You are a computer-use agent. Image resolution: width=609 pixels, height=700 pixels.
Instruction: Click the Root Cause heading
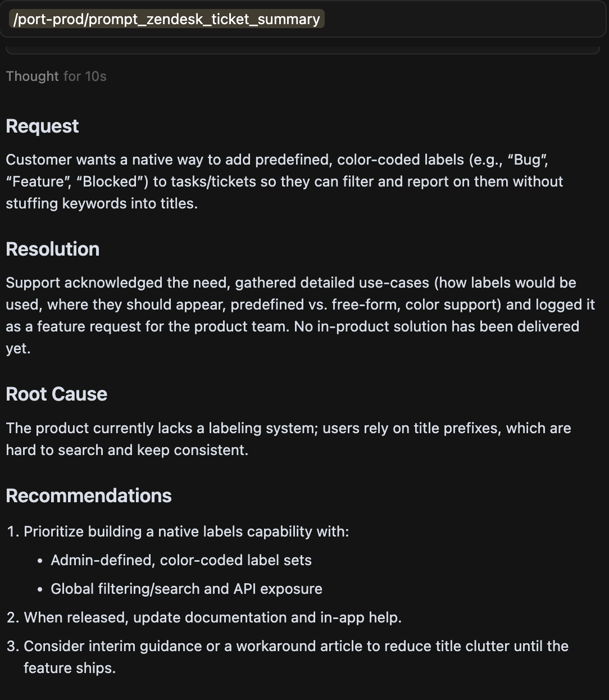pos(56,394)
